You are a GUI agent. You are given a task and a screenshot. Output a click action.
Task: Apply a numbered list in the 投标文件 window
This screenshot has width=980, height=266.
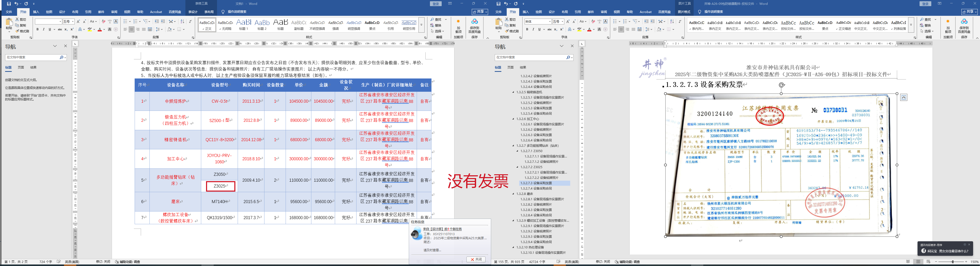[x=625, y=22]
